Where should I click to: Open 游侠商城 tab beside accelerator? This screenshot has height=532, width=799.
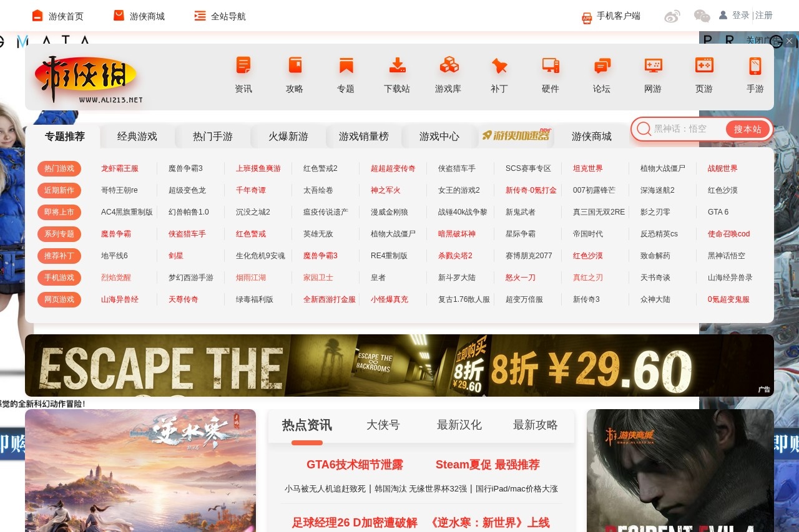pos(592,136)
